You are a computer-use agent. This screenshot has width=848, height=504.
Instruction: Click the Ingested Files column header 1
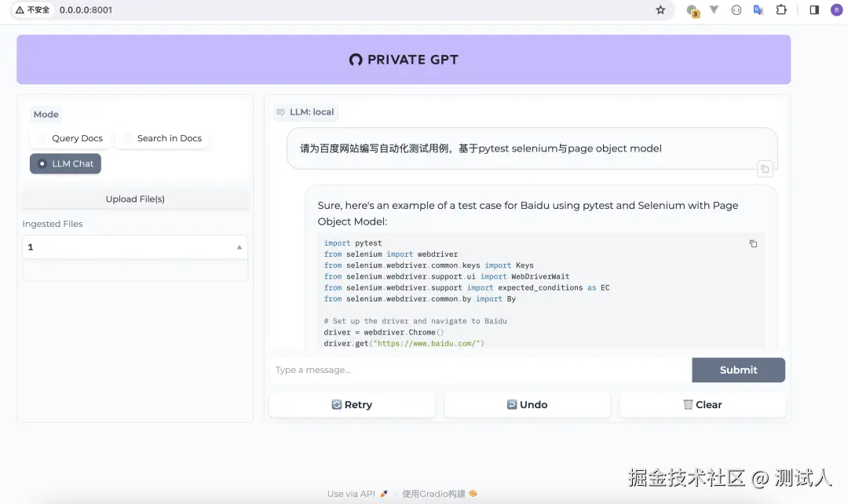[x=135, y=247]
